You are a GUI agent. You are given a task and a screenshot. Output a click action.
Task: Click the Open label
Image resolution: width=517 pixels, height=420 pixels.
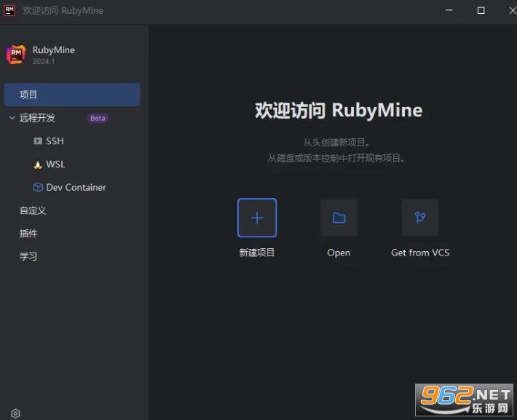[x=339, y=253]
